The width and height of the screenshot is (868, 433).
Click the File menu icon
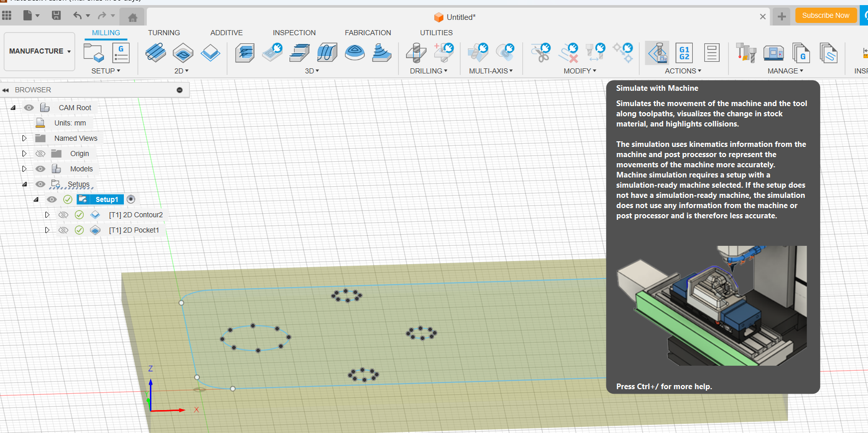(x=28, y=15)
